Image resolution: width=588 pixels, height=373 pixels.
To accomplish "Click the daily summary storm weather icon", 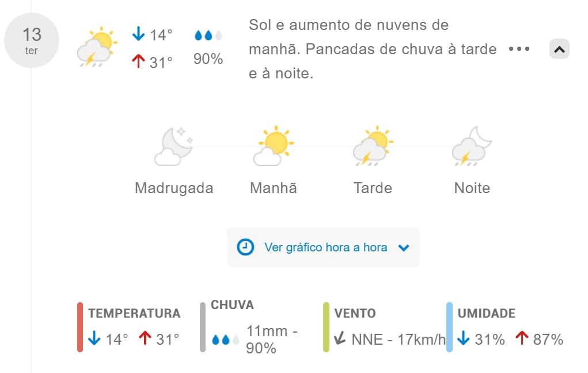I will tap(97, 47).
